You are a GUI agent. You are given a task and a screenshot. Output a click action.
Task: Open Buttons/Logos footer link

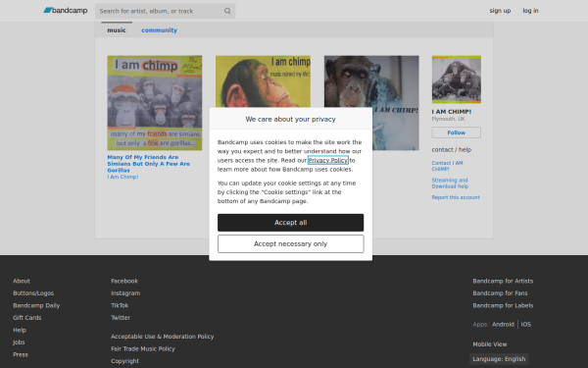tap(33, 293)
